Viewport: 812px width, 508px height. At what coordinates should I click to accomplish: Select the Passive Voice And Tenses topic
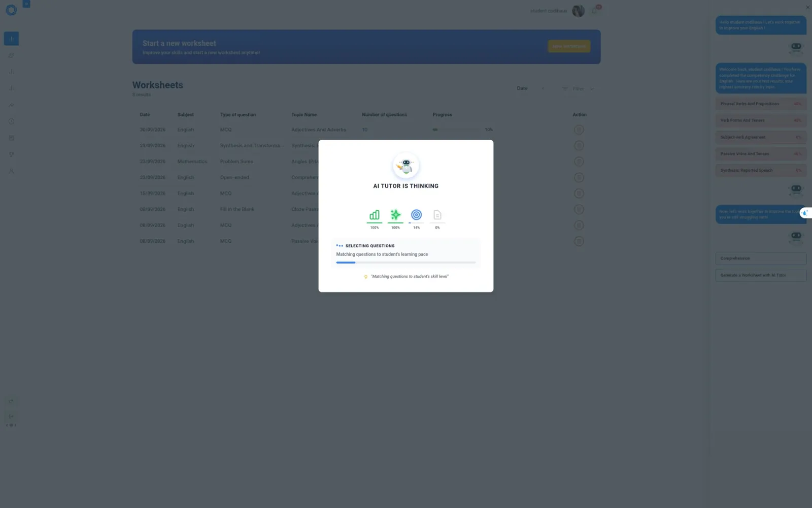coord(761,154)
